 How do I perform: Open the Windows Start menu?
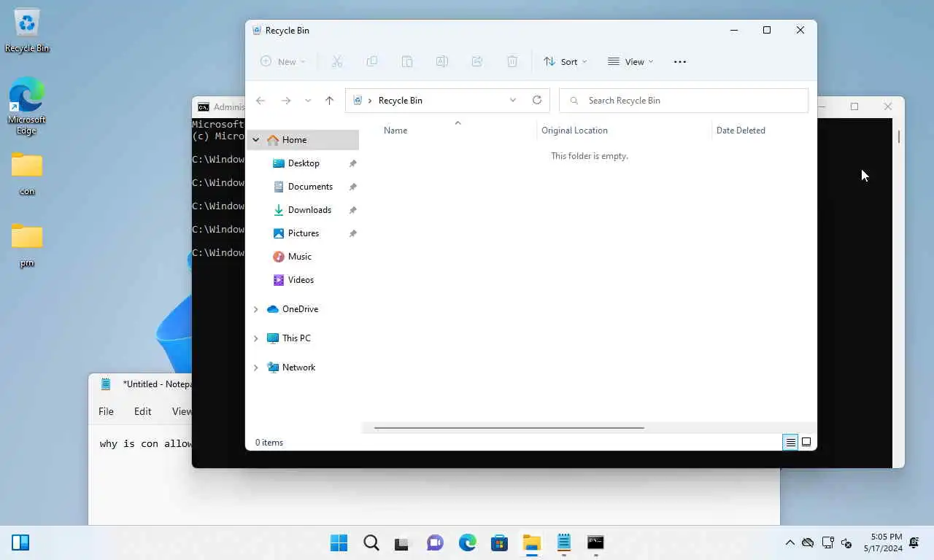click(339, 542)
